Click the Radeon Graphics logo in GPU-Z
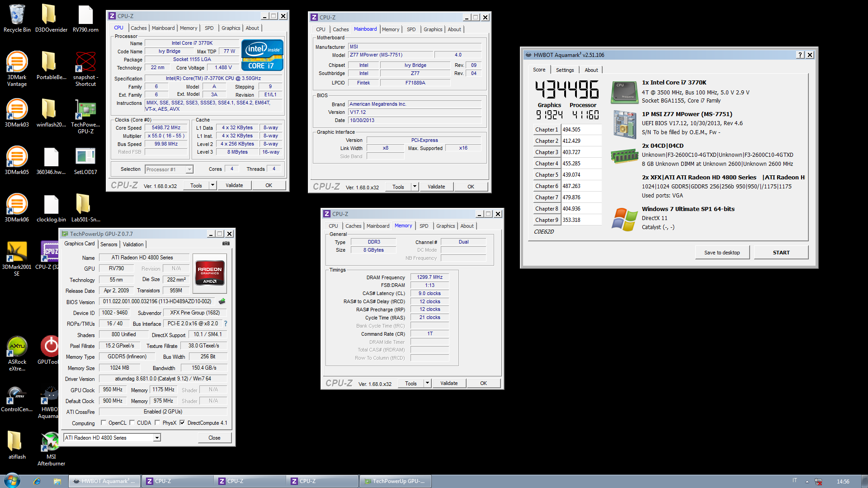The width and height of the screenshot is (868, 488). [210, 272]
